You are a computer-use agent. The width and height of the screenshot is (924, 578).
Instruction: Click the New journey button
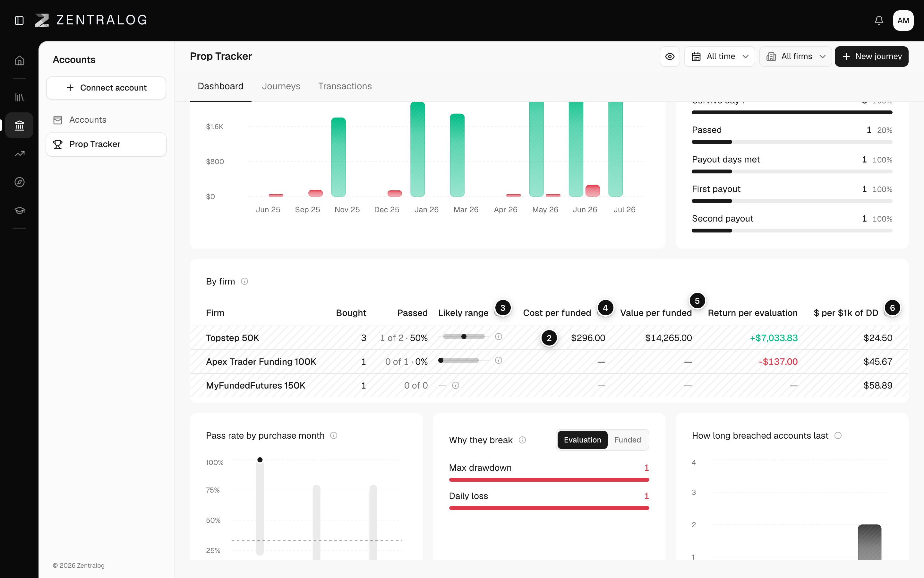pyautogui.click(x=871, y=57)
